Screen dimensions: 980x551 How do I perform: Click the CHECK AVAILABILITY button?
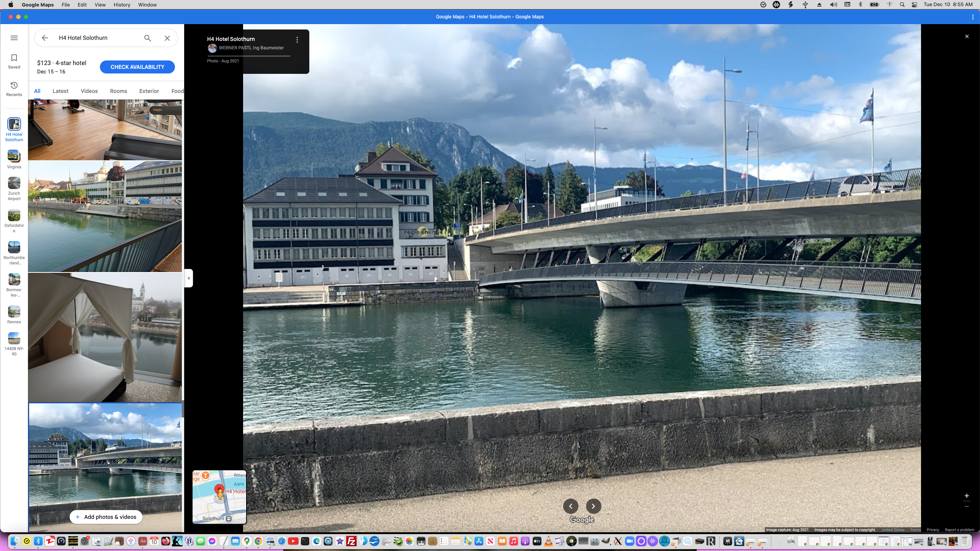point(137,67)
